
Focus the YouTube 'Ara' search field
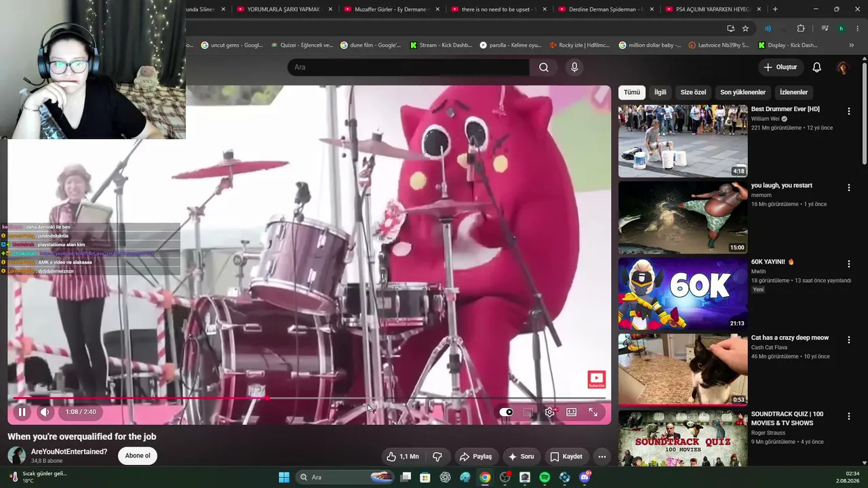tap(408, 67)
